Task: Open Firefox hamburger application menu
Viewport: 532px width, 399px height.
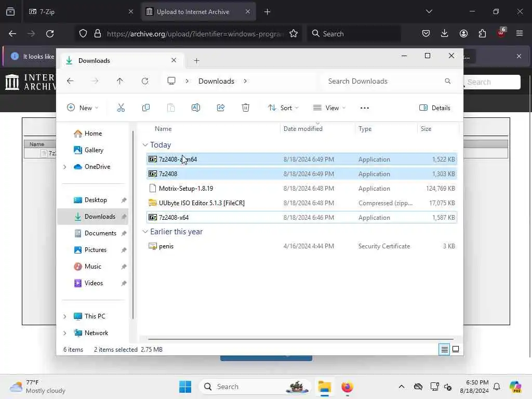Action: pos(520,34)
